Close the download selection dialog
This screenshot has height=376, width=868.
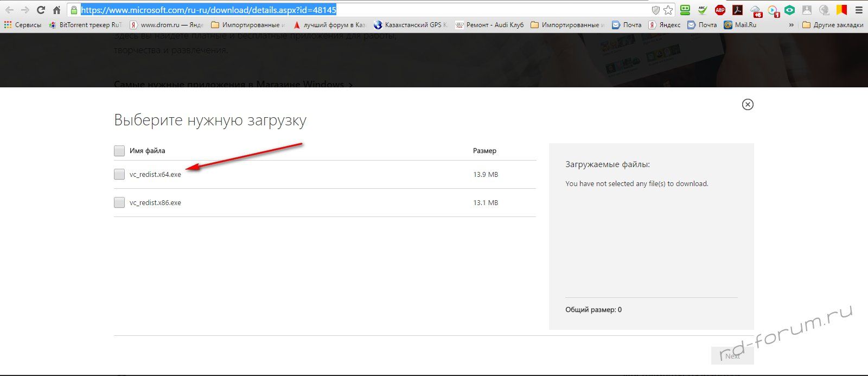tap(748, 104)
